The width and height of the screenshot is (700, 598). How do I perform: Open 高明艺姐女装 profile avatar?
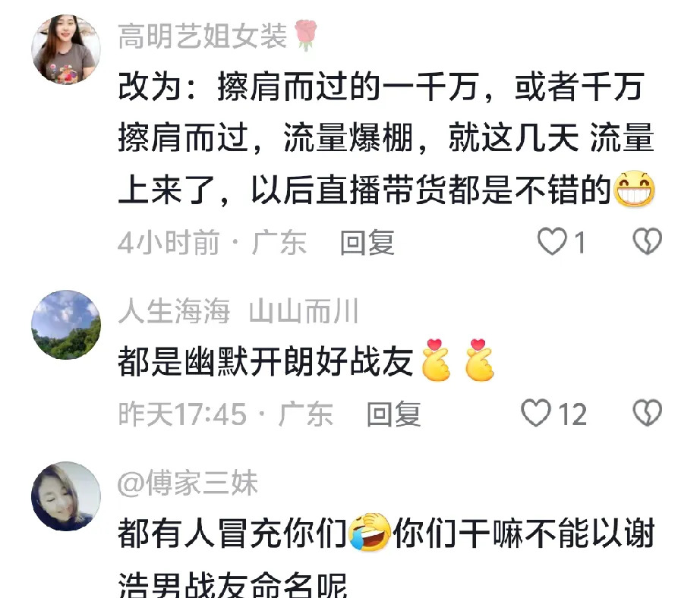pyautogui.click(x=65, y=49)
